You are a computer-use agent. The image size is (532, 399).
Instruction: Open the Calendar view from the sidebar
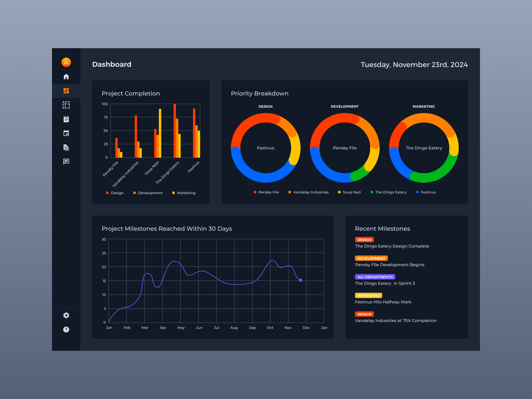(66, 133)
